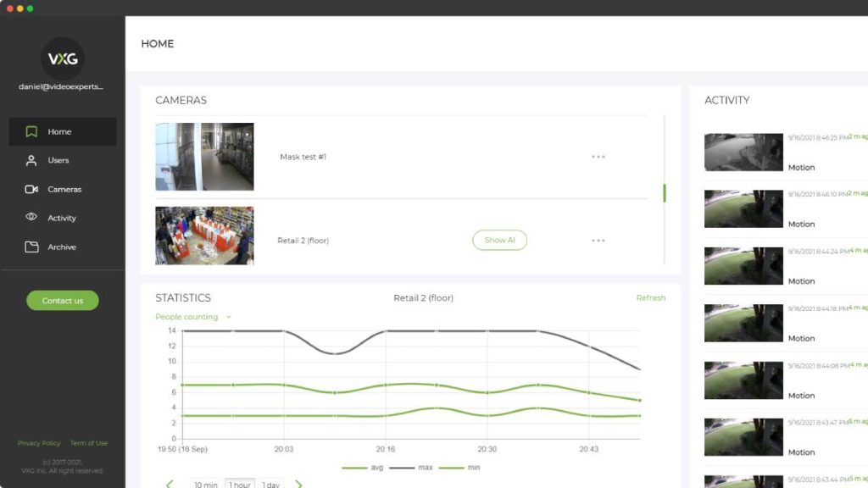Viewport: 868px width, 488px height.
Task: Open three-dot menu for Mask test #1
Action: tap(598, 157)
